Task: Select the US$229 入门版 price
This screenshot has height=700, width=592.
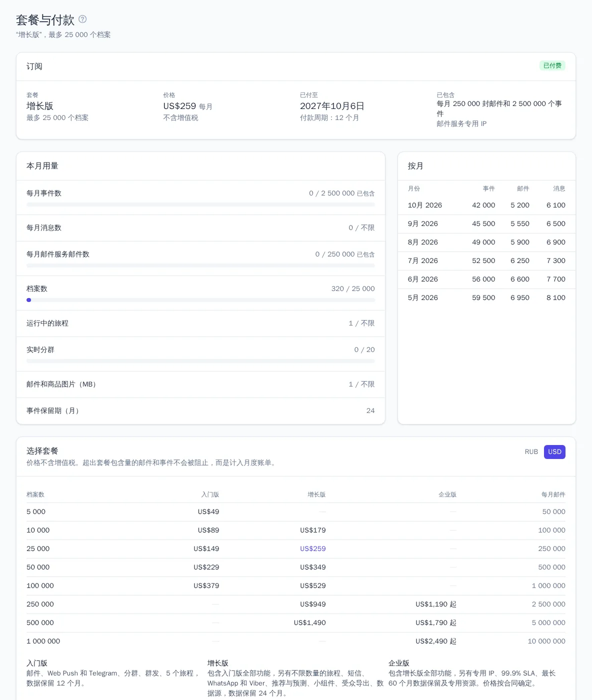Action: [x=206, y=567]
